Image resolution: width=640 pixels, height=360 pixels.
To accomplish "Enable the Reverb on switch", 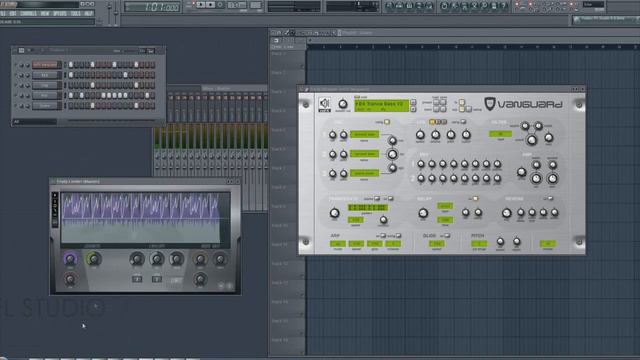I will [550, 199].
